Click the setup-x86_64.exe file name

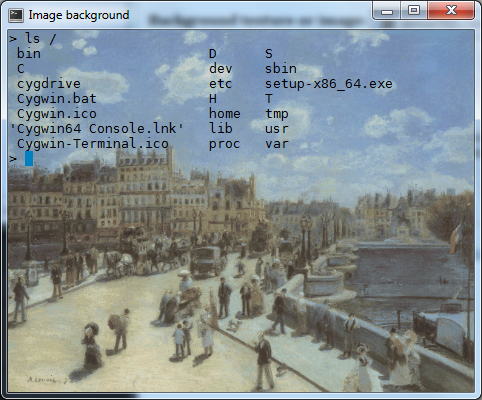pyautogui.click(x=329, y=84)
